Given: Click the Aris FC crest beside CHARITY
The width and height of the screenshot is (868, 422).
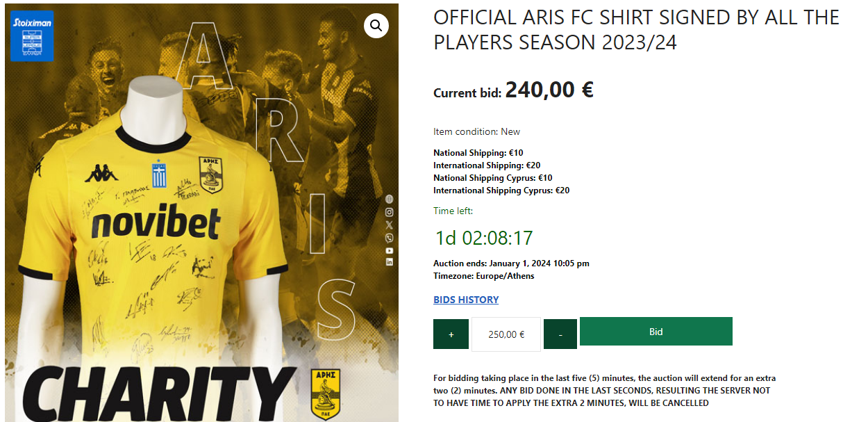Looking at the screenshot, I should coord(324,392).
